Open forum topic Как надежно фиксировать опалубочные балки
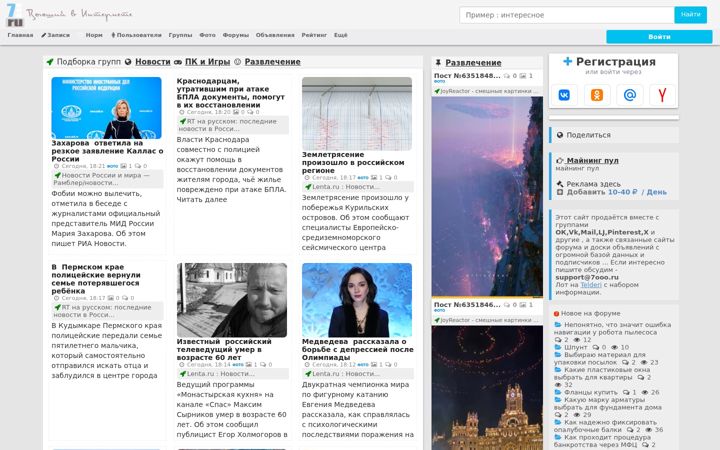The height and width of the screenshot is (450, 720). (605, 426)
